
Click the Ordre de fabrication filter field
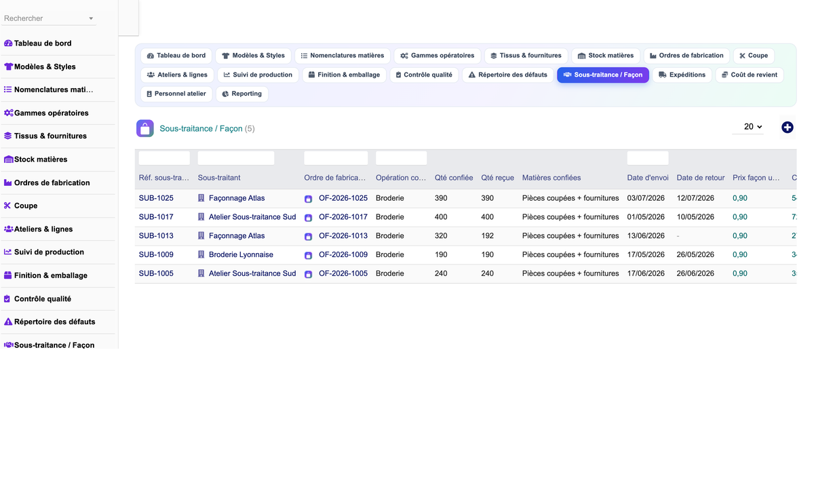[x=336, y=158]
